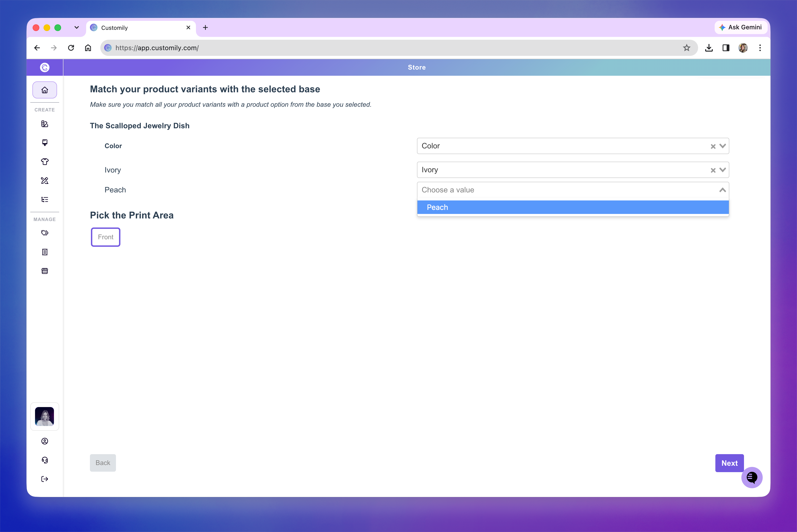Click the log out icon
This screenshot has height=532, width=797.
point(44,479)
